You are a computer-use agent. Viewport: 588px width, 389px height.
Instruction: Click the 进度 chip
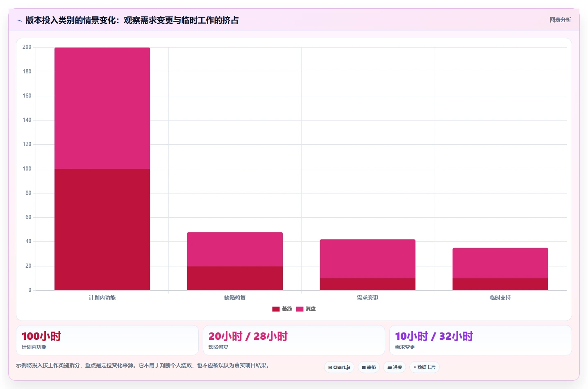point(395,367)
